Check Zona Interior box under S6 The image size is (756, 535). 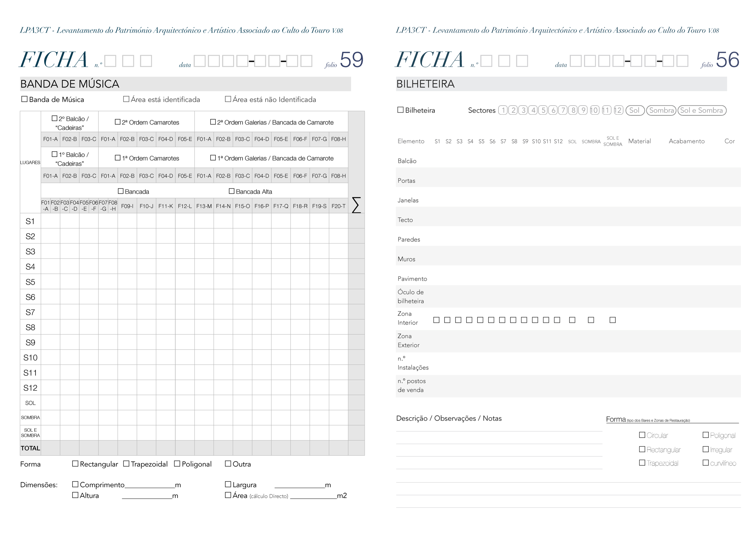click(491, 320)
